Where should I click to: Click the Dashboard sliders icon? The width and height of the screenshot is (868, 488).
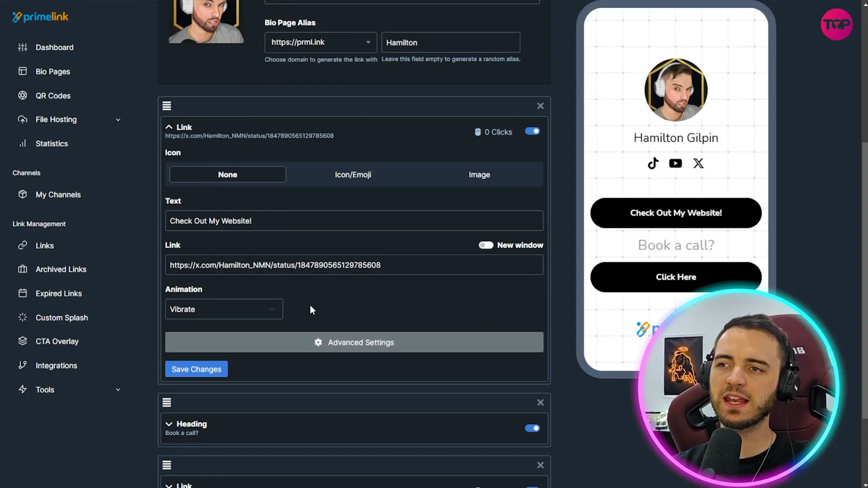pyautogui.click(x=23, y=47)
